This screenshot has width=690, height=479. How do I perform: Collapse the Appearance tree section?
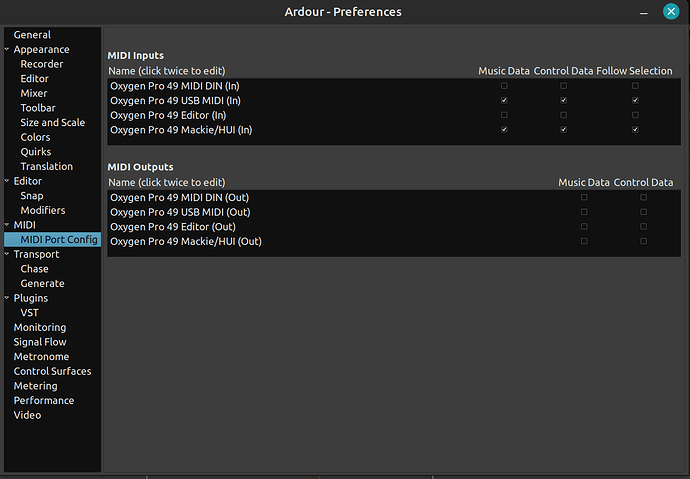tap(7, 49)
